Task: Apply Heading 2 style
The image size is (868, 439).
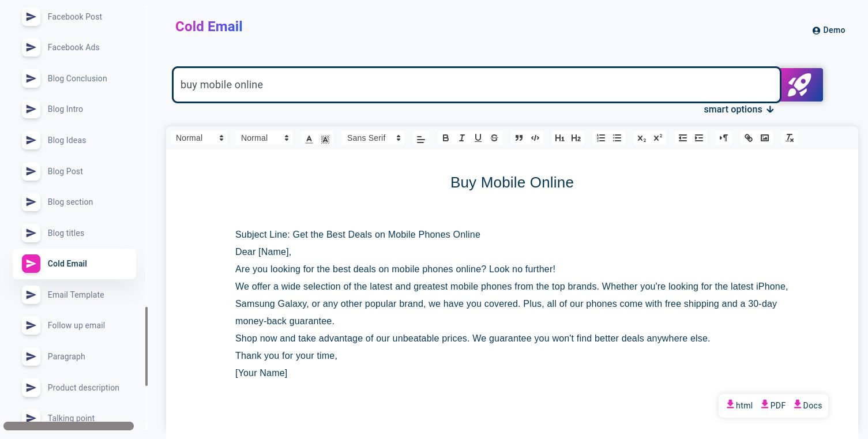Action: click(576, 138)
